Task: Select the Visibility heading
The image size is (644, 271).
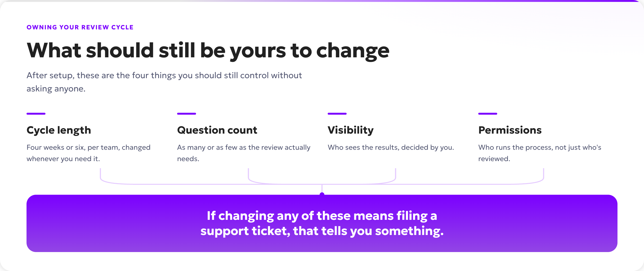Action: (350, 130)
